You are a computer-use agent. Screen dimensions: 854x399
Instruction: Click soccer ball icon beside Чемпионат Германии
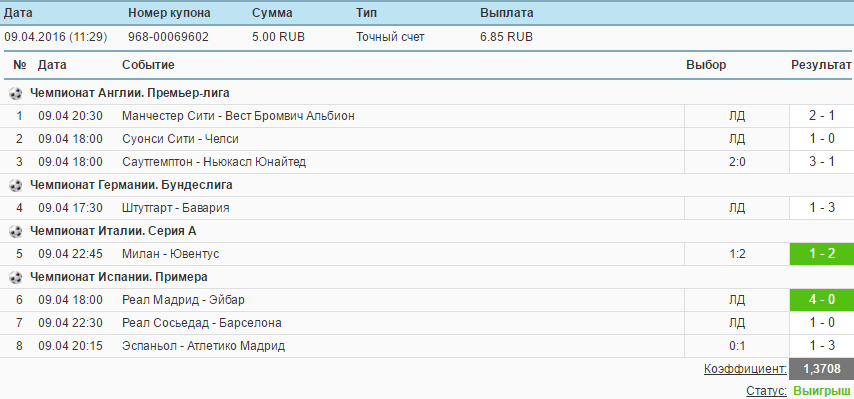click(x=15, y=186)
